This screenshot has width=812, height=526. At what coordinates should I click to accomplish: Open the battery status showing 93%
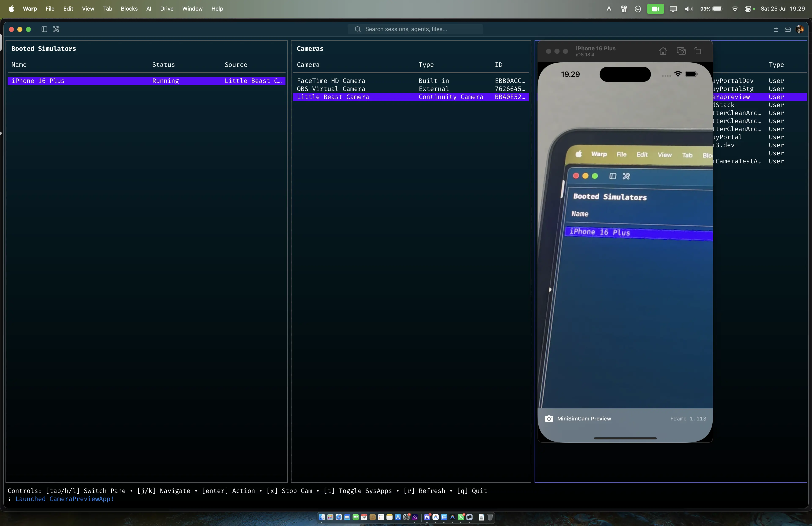pos(711,9)
